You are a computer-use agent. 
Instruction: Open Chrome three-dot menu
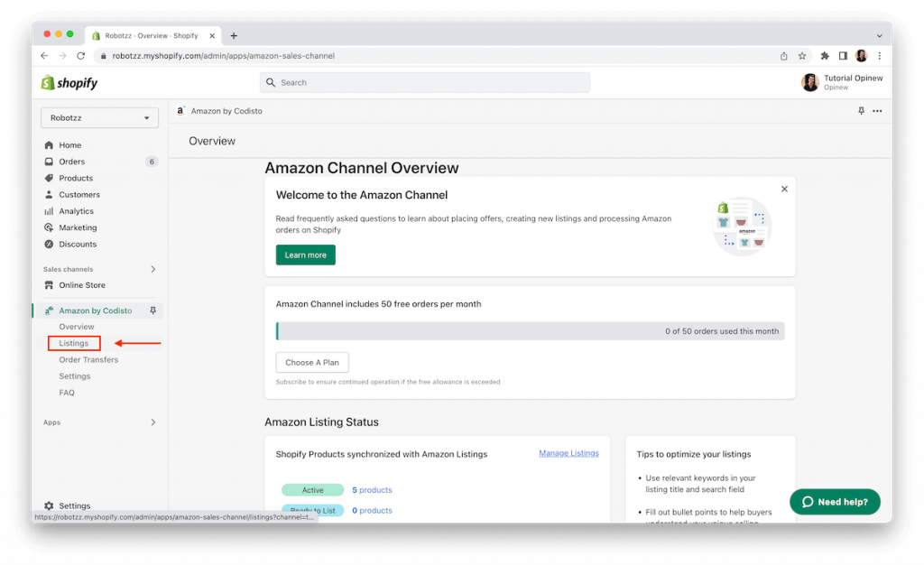[879, 56]
